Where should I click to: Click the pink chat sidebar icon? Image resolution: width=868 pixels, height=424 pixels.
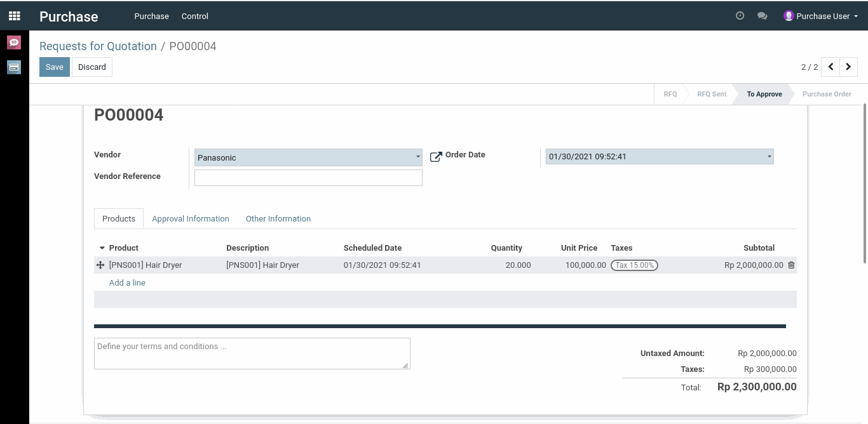click(14, 43)
